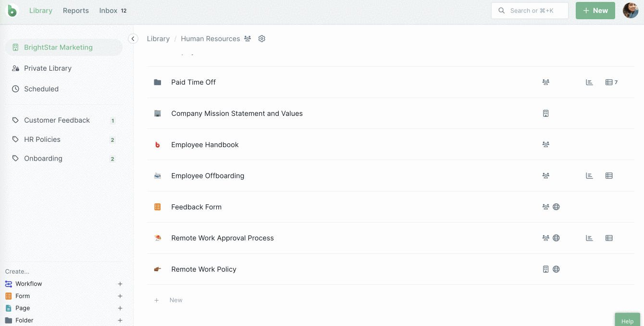The image size is (644, 326).
Task: Click the Paid Time Off folder icon
Action: click(x=158, y=82)
